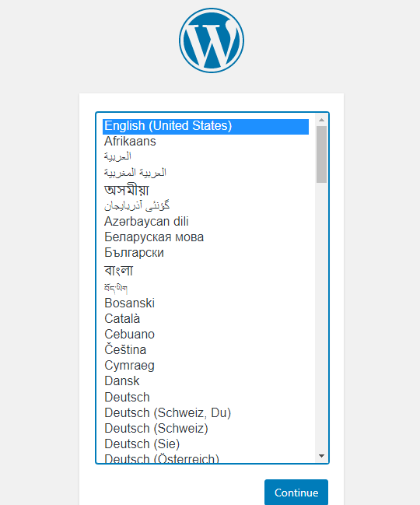Viewport: 420px width, 505px height.
Task: Choose the Assamese language entry
Action: (x=205, y=190)
